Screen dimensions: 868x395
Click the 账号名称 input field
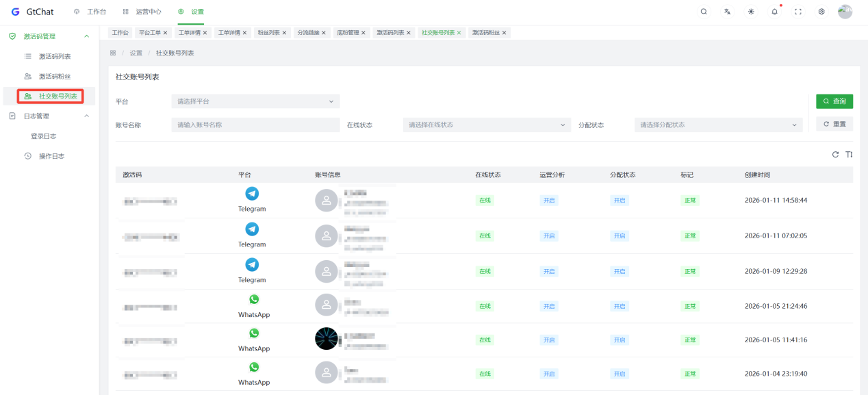click(255, 125)
